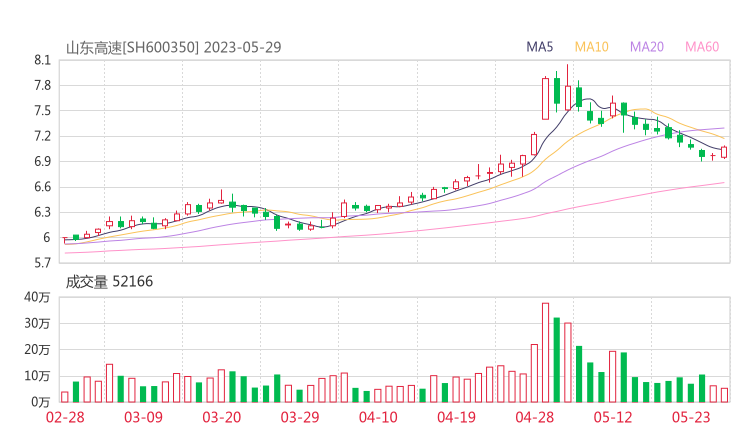This screenshot has width=740, height=440.
Task: Click the 20万 volume axis label
Action: pos(37,350)
